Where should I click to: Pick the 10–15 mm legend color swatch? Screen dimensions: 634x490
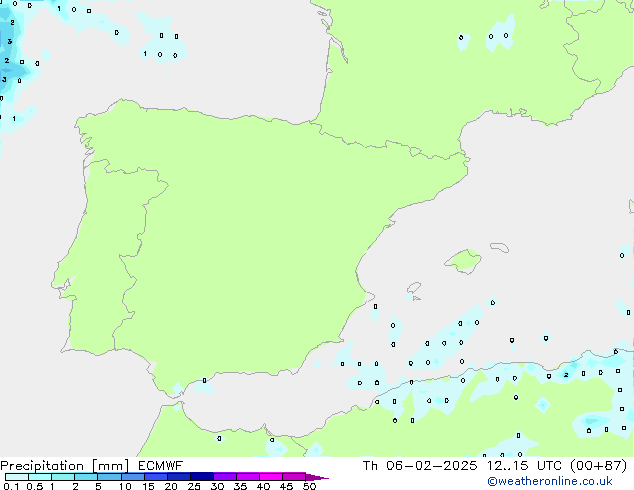(x=133, y=477)
